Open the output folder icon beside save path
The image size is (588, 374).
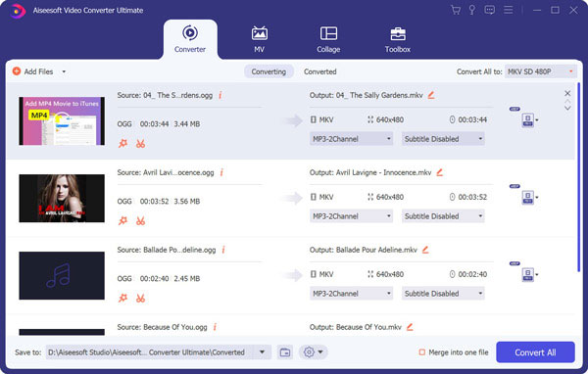[x=285, y=352]
